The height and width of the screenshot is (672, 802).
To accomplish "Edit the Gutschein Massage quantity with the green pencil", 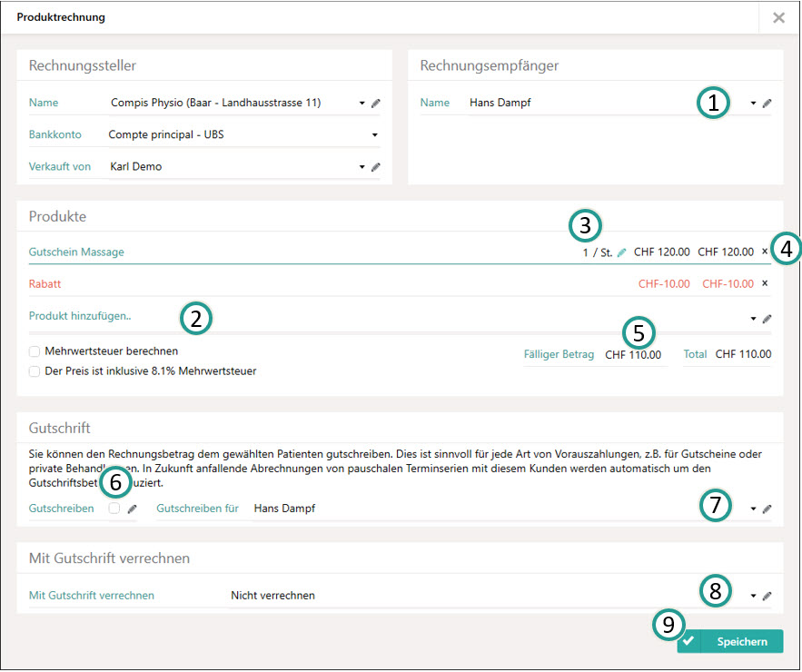I will pyautogui.click(x=621, y=252).
